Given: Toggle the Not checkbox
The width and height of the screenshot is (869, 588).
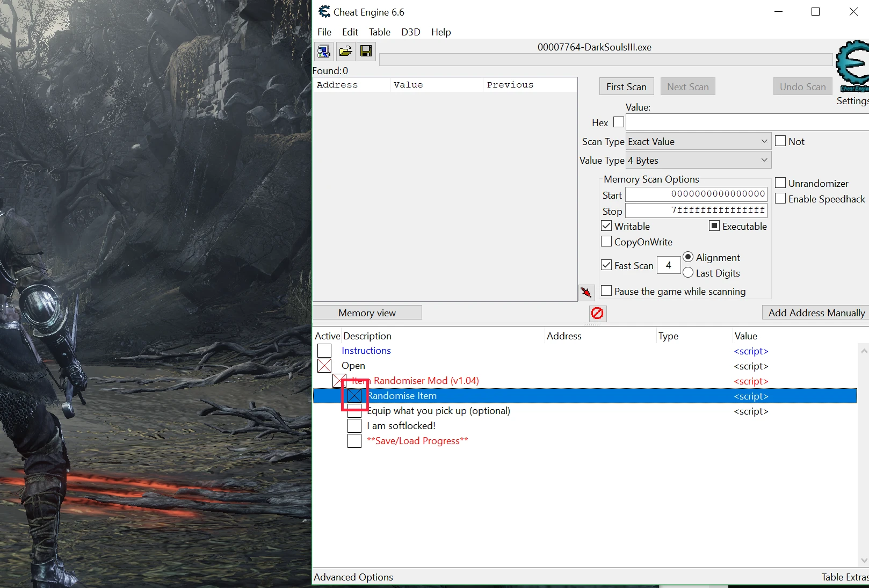Looking at the screenshot, I should click(x=780, y=141).
